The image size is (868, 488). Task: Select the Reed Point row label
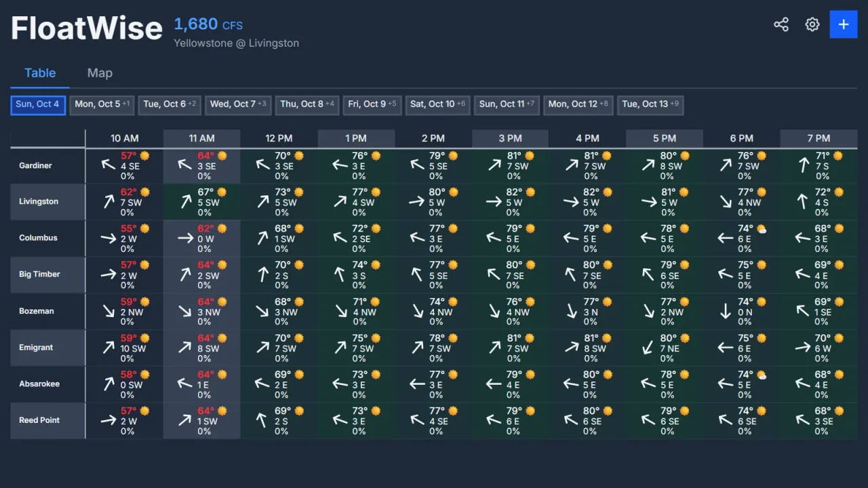tap(39, 420)
